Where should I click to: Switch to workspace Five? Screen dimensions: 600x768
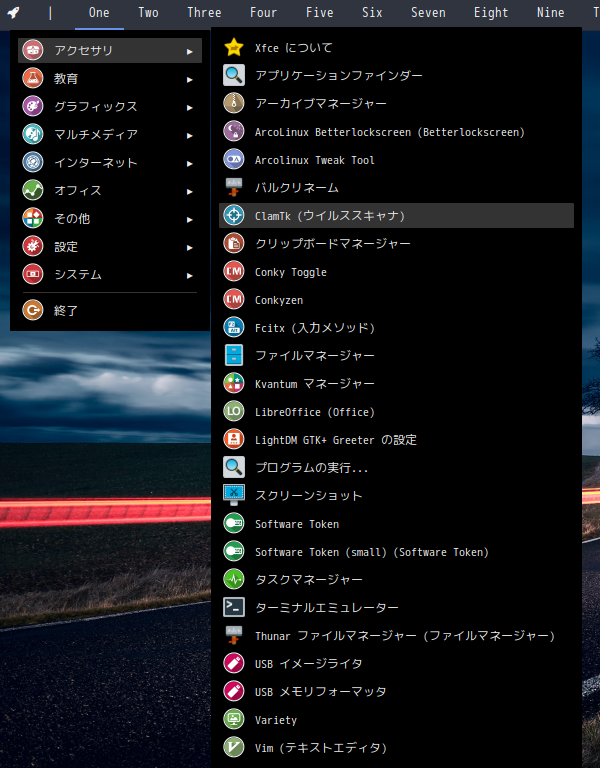[319, 13]
